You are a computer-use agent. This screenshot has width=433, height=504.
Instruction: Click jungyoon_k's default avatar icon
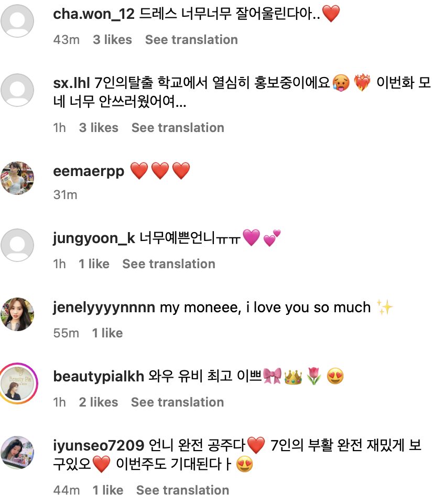click(x=17, y=245)
